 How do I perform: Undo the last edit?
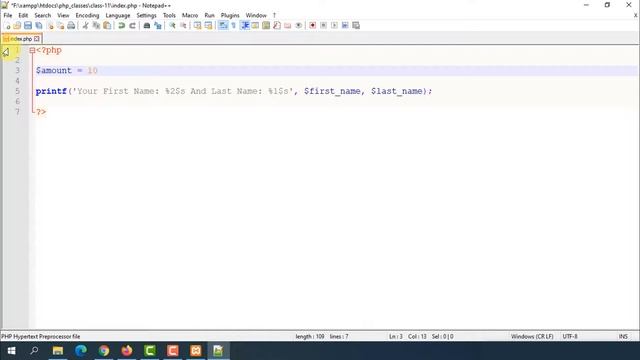click(121, 26)
